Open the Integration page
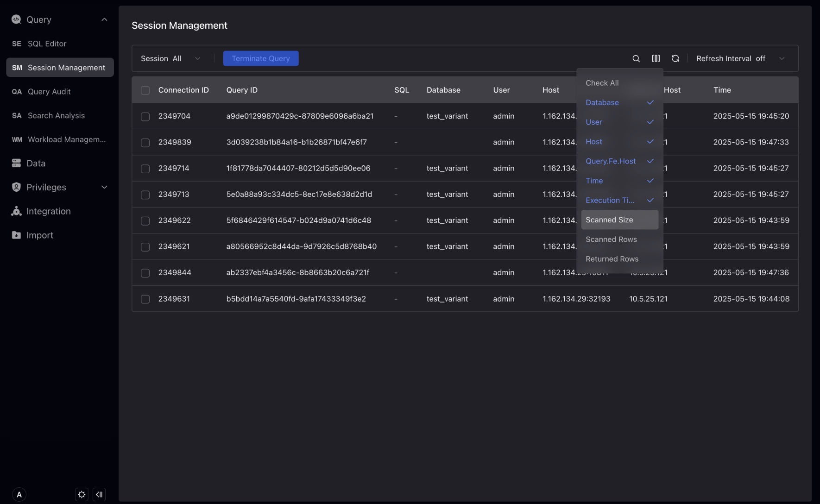The height and width of the screenshot is (504, 820). 48,211
